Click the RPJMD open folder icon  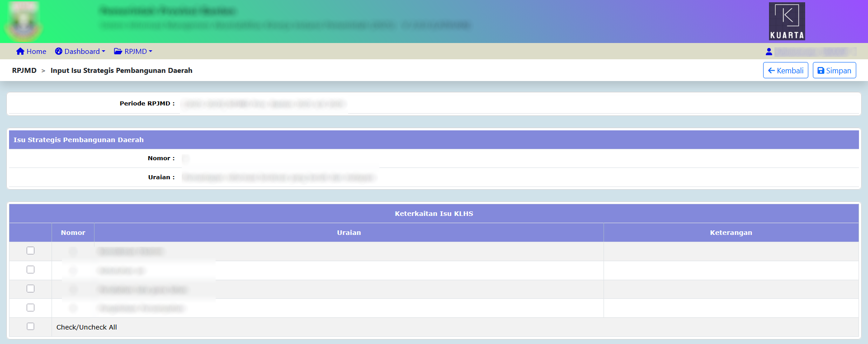point(118,52)
